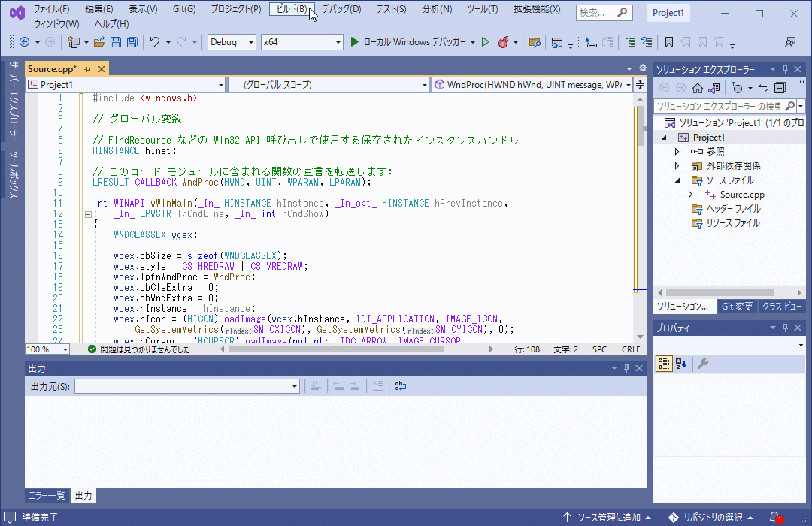The width and height of the screenshot is (812, 526).
Task: Unpin the 出力 window auto-hide pin
Action: pos(626,367)
